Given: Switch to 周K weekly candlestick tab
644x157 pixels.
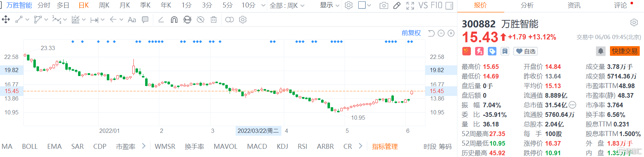Looking at the screenshot, I should [x=104, y=5].
